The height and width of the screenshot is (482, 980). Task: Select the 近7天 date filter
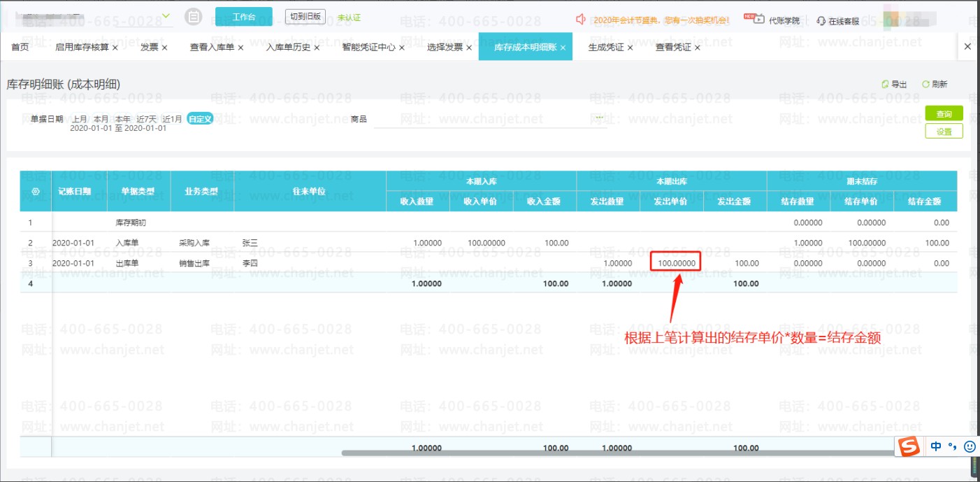click(x=146, y=119)
